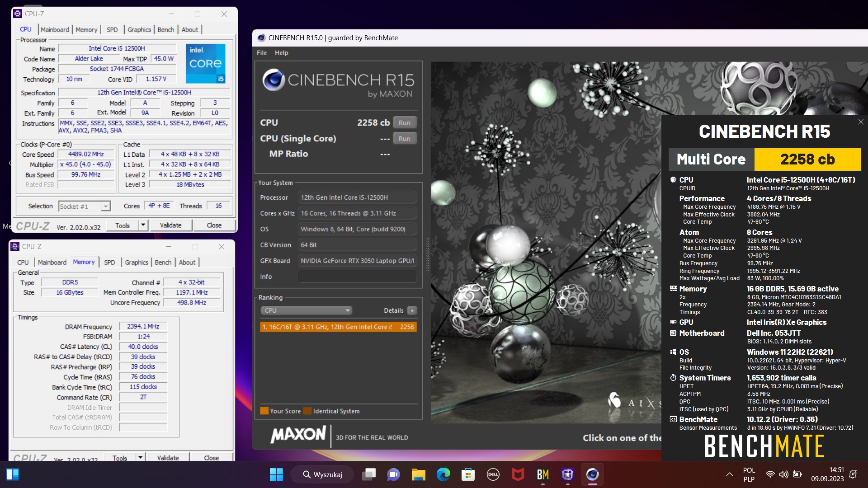Image resolution: width=868 pixels, height=488 pixels.
Task: Close BenchMate result overlay X
Action: coord(861,122)
